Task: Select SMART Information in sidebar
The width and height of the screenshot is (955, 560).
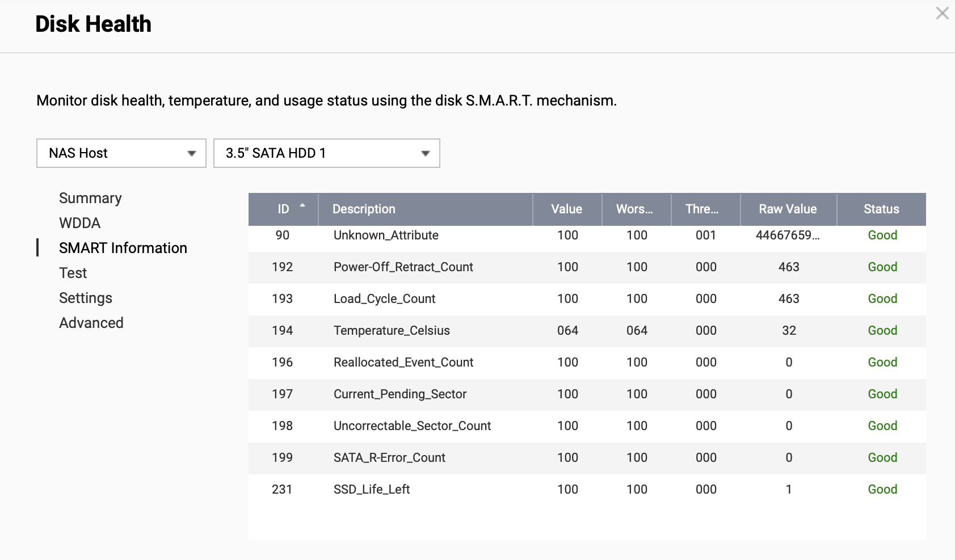Action: click(x=123, y=248)
